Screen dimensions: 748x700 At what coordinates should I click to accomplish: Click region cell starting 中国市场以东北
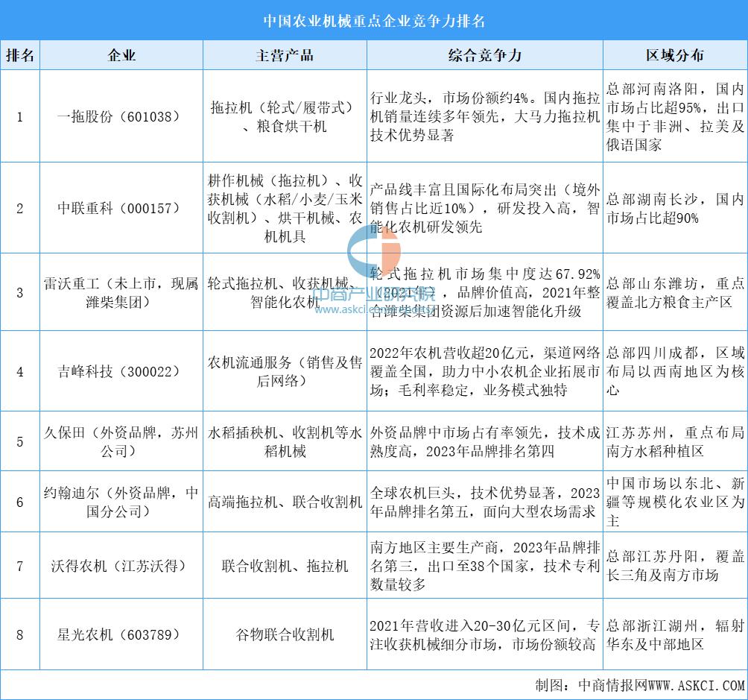[x=675, y=502]
